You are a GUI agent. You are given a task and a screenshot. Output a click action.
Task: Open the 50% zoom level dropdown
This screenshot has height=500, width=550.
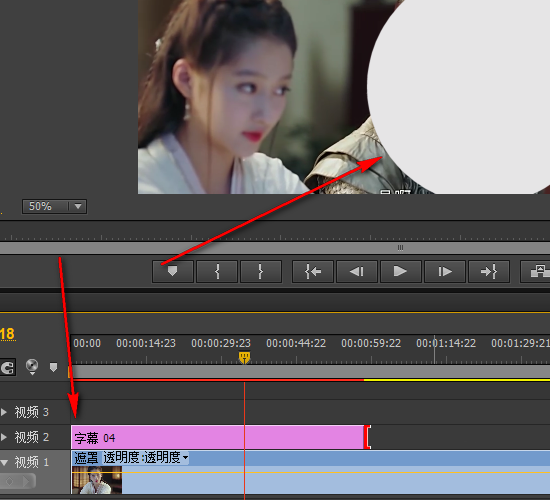click(54, 206)
